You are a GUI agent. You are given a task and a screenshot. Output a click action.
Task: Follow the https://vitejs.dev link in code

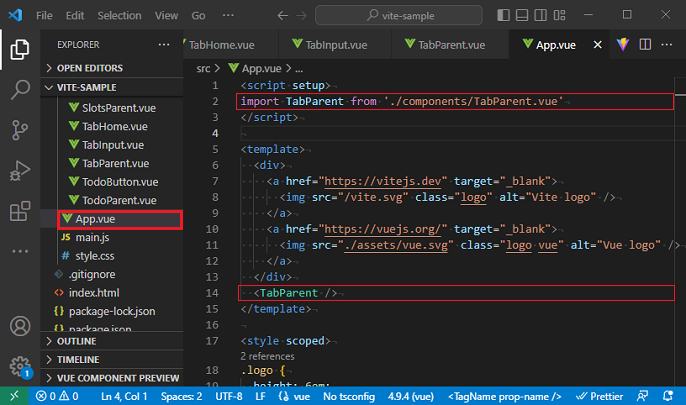coord(383,181)
